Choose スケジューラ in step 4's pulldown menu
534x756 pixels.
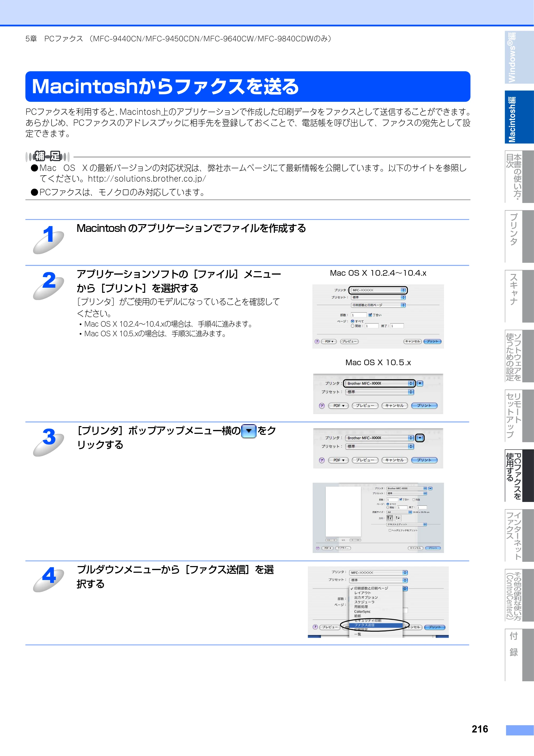(375, 602)
